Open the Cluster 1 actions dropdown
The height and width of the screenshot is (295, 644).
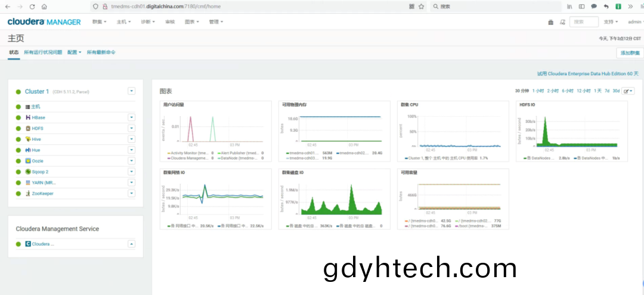coord(131,91)
